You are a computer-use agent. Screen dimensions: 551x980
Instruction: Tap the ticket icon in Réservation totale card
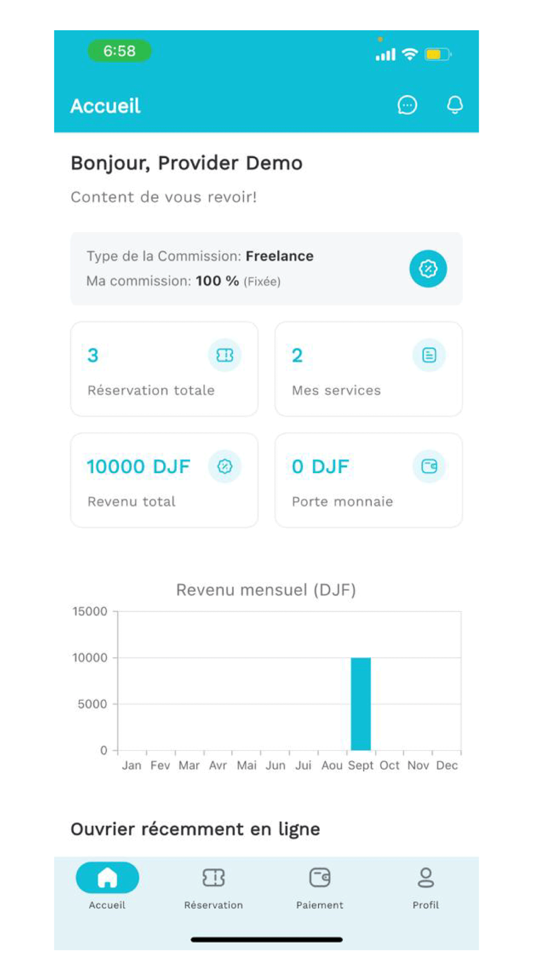[x=224, y=356]
